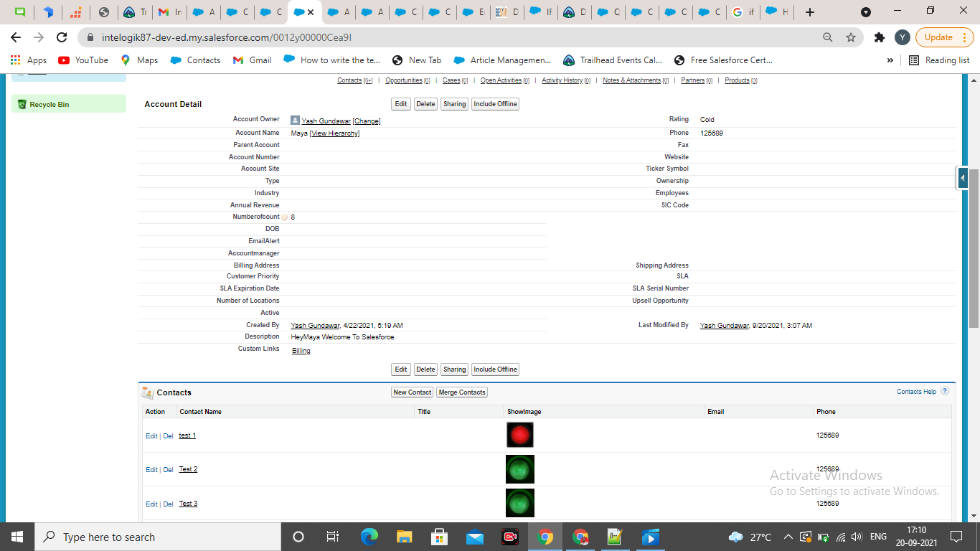Viewport: 980px width, 551px height.
Task: Click the Windows taskbar search box
Action: (158, 537)
